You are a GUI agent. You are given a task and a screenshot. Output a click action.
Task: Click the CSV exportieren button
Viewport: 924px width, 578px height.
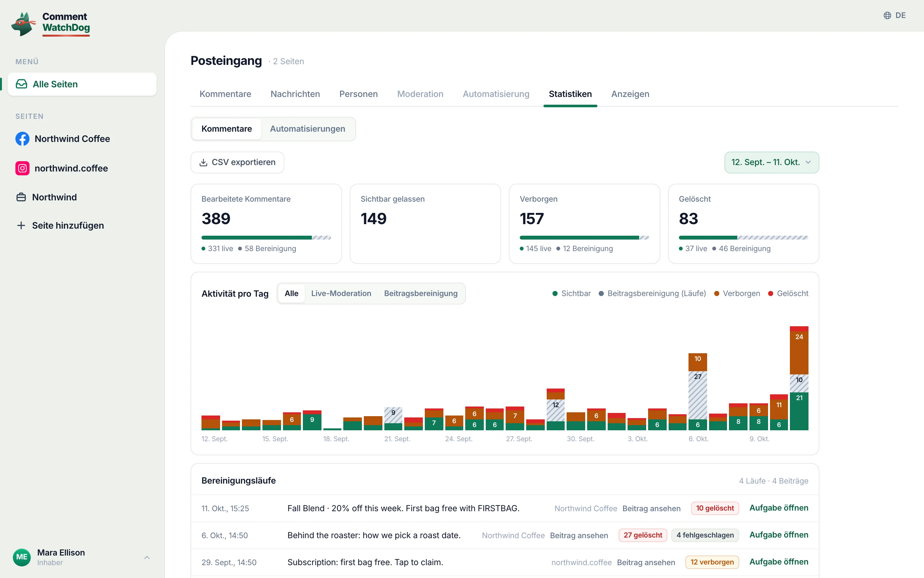[x=237, y=162]
